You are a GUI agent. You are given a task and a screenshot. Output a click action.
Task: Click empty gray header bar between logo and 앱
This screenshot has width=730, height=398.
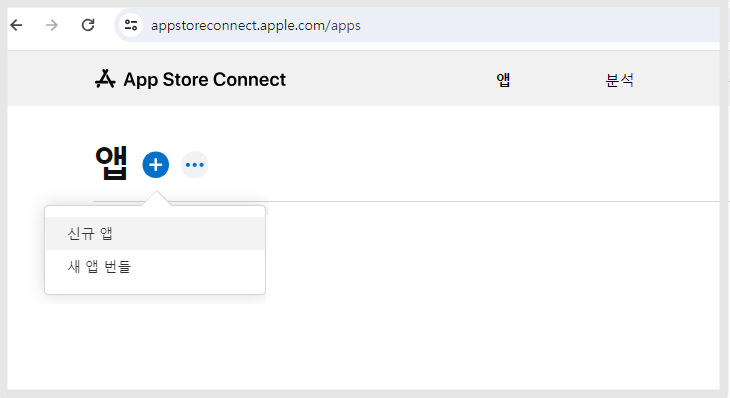[x=391, y=79]
